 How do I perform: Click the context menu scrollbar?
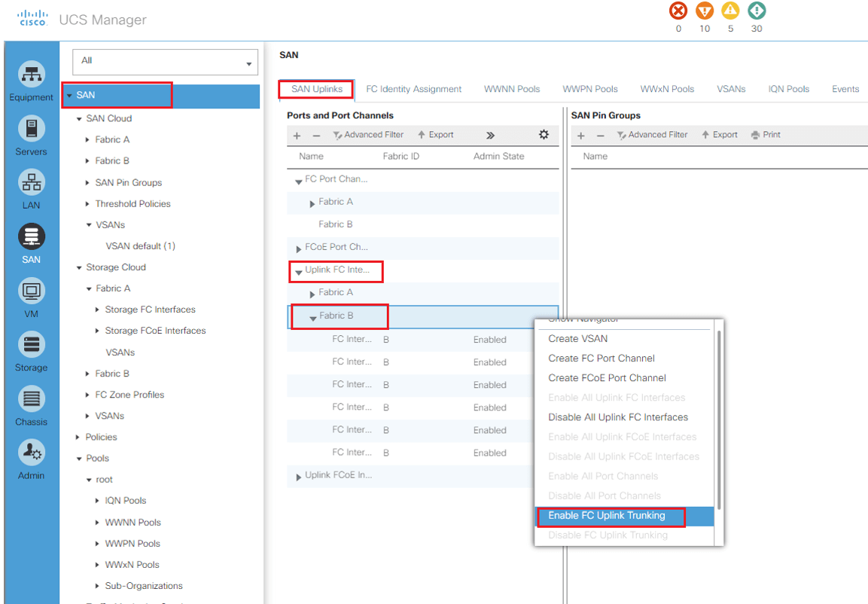[718, 420]
